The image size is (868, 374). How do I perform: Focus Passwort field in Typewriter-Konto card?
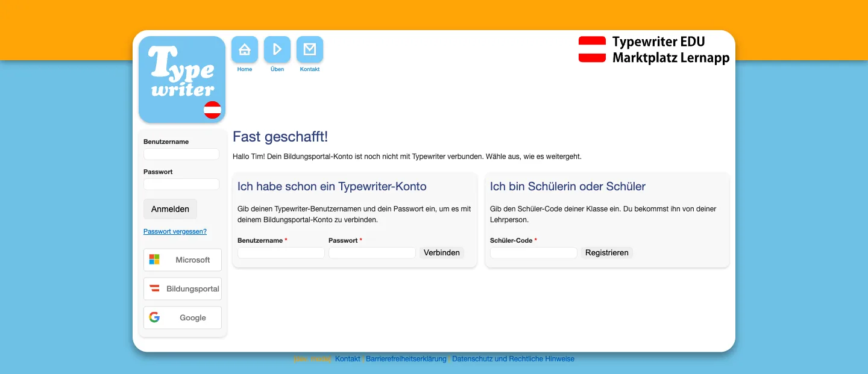372,253
